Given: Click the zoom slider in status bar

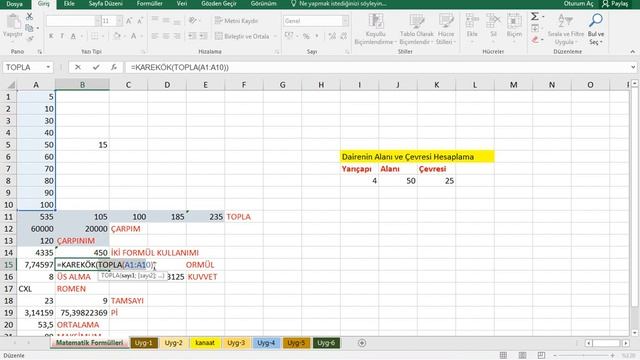Looking at the screenshot, I should click(x=584, y=356).
